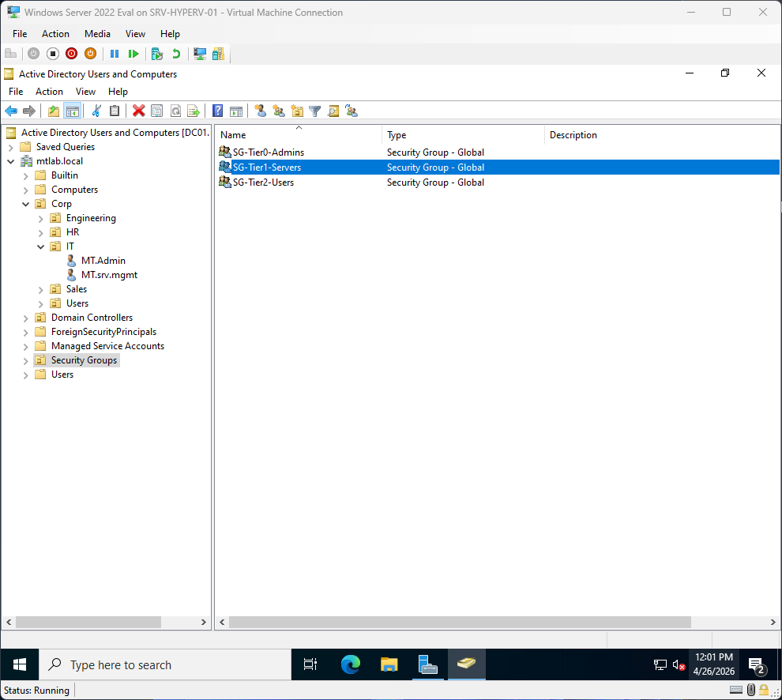Open VM Connection View menu
Image resolution: width=782 pixels, height=700 pixels.
[135, 33]
